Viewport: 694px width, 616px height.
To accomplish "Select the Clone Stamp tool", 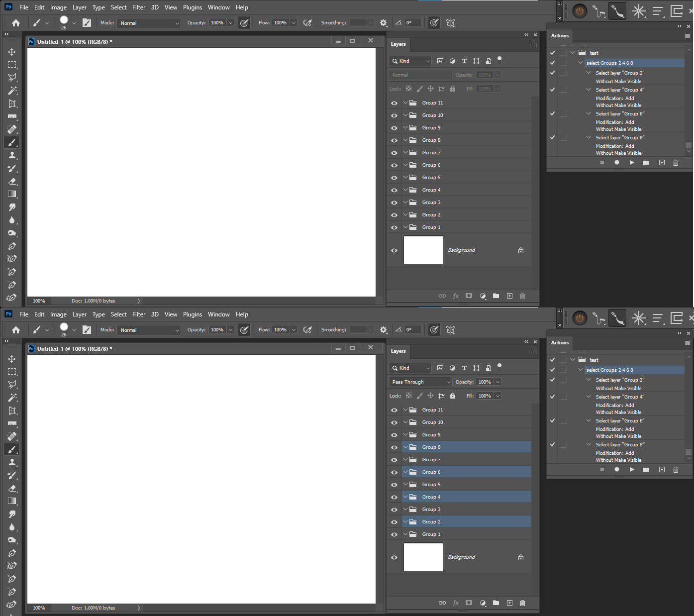I will (x=12, y=155).
